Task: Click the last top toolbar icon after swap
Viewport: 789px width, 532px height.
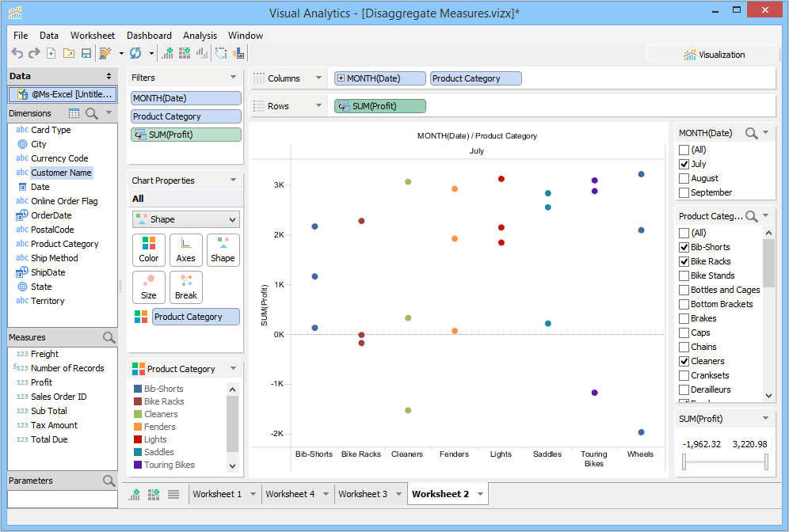Action: 238,53
